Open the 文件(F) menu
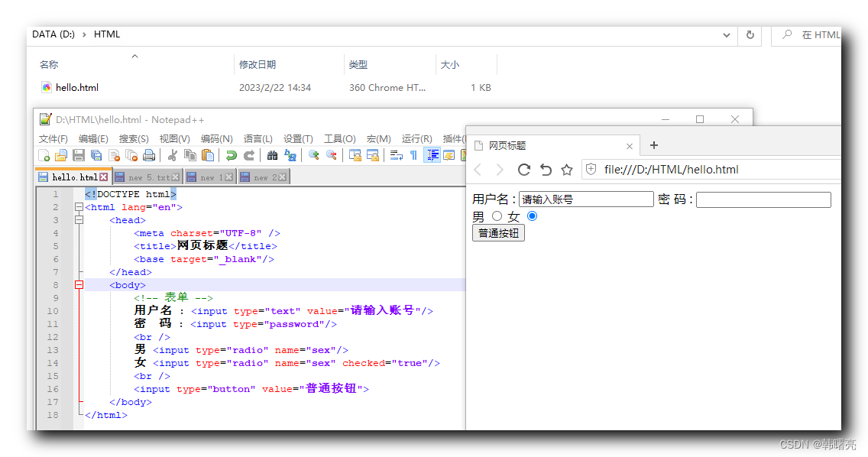The width and height of the screenshot is (868, 457). [x=53, y=138]
